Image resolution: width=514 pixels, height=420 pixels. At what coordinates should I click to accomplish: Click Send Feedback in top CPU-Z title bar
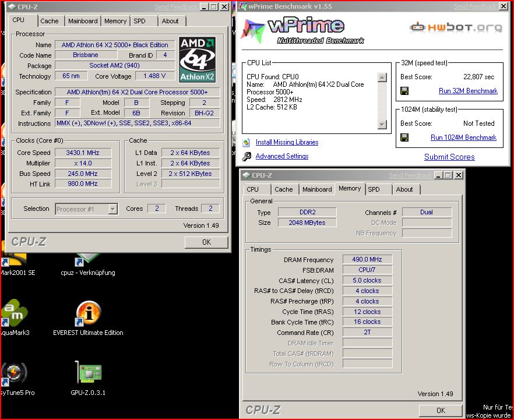pyautogui.click(x=176, y=6)
